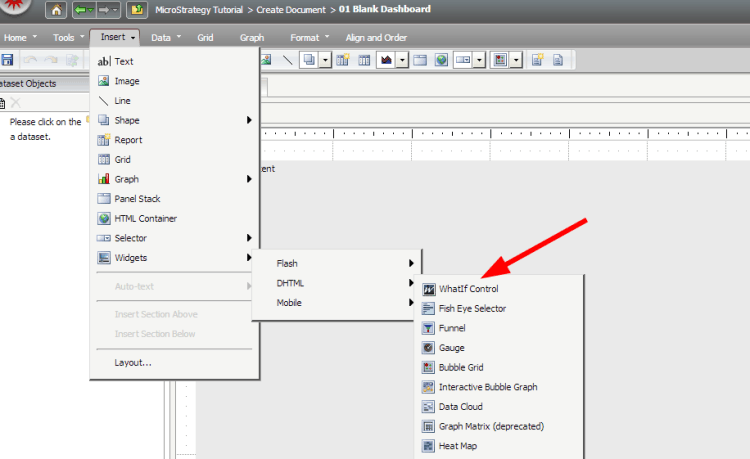This screenshot has width=750, height=459.
Task: Open the Shape dropdown arrow in toolbar
Action: click(x=325, y=60)
